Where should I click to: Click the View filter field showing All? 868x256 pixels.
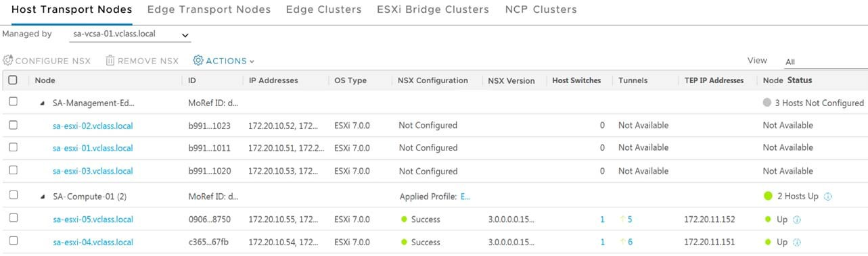(x=825, y=61)
